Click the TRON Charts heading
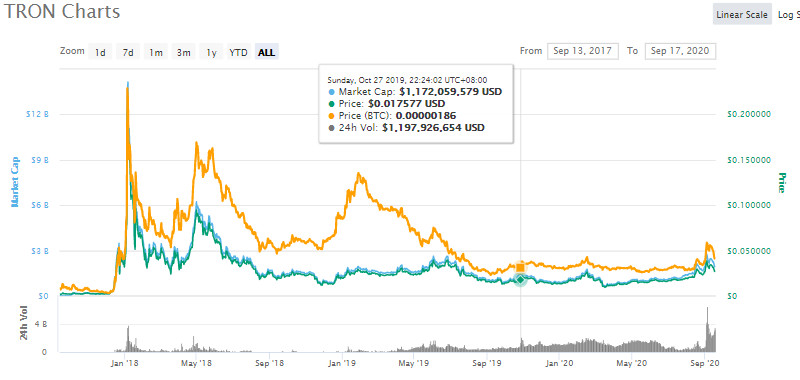Viewport: 800px width, 380px height. coord(61,12)
